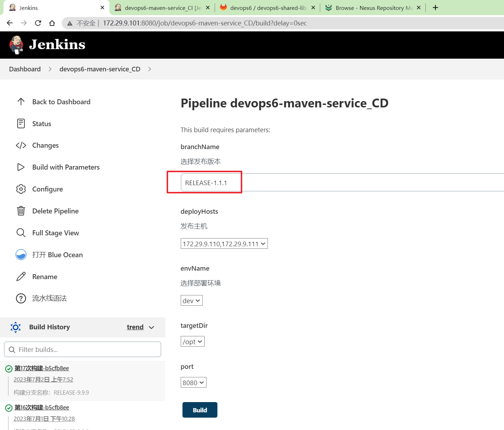Click Back to Dashboard label
Viewport: 504px width, 430px height.
pos(61,102)
